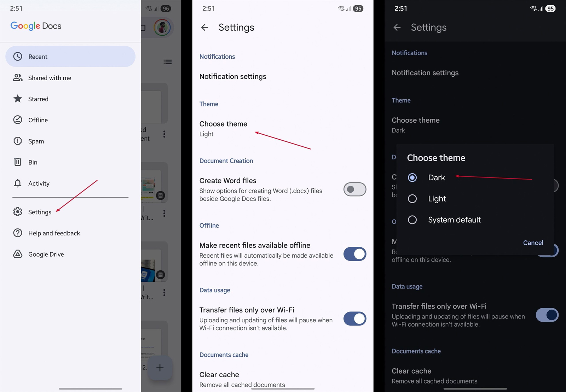Screen dimensions: 566x392
Task: Select the Light theme radio button
Action: (x=412, y=199)
